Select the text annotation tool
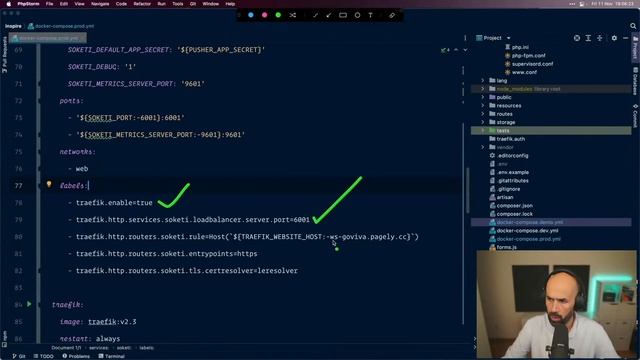Screen dimensions: 640x360 370,15
